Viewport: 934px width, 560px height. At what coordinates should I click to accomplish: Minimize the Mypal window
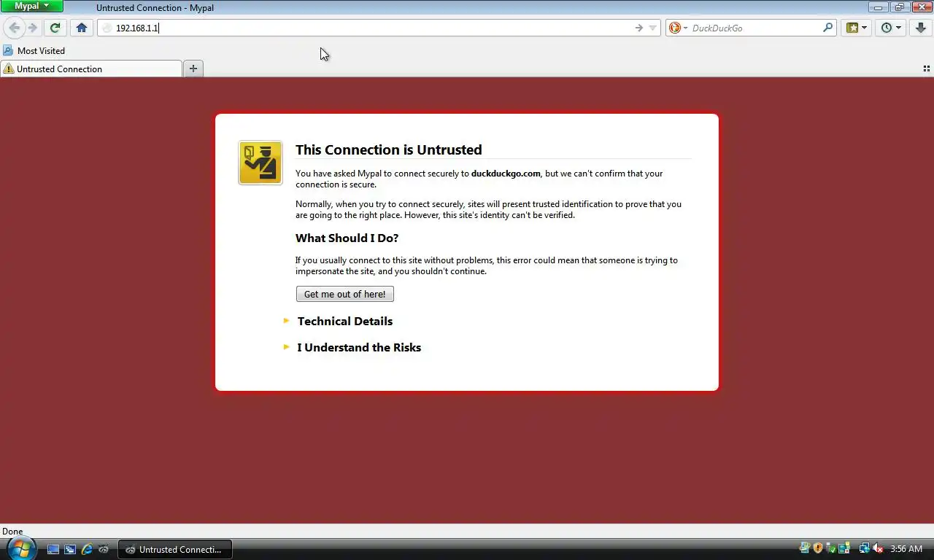click(878, 7)
